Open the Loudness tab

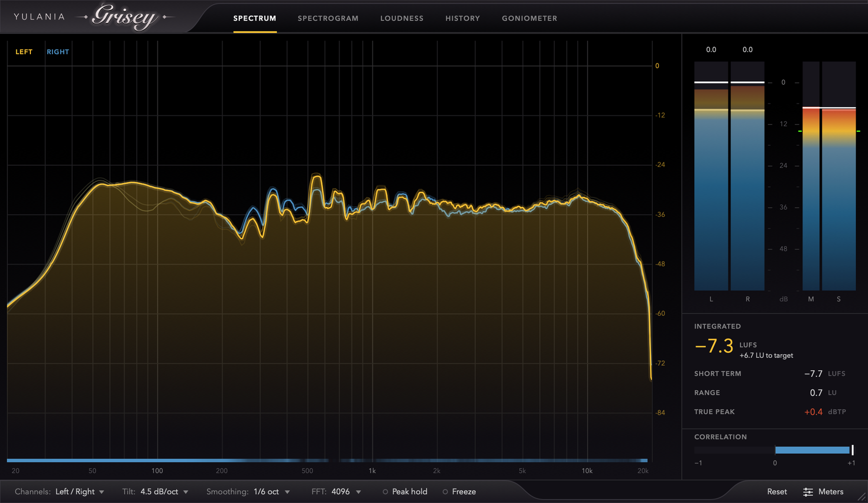point(401,18)
